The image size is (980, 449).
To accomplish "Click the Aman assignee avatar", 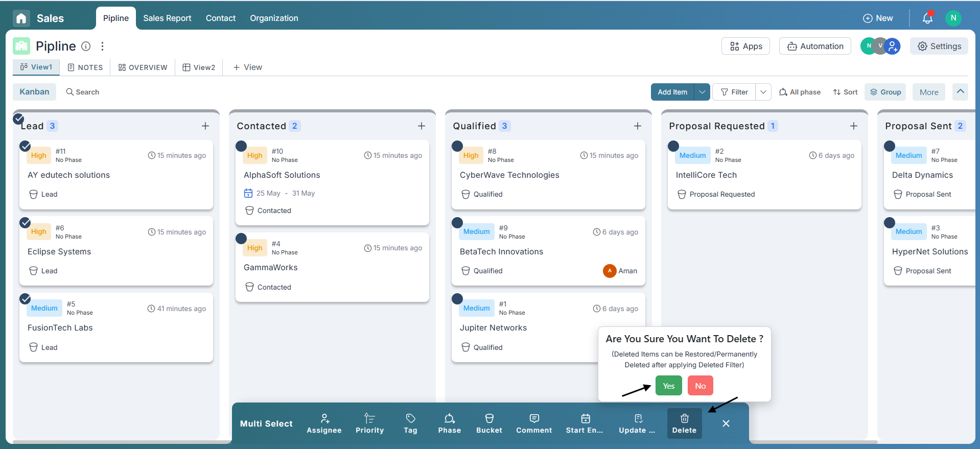I will coord(610,271).
